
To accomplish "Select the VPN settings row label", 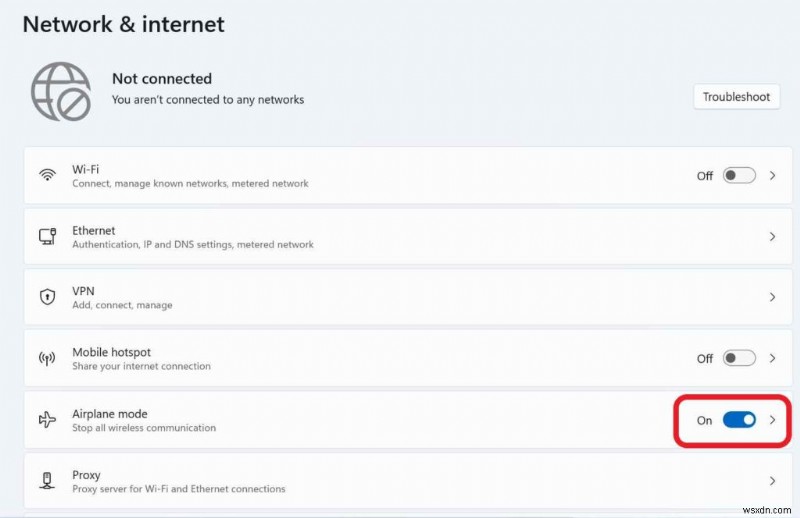I will point(84,291).
